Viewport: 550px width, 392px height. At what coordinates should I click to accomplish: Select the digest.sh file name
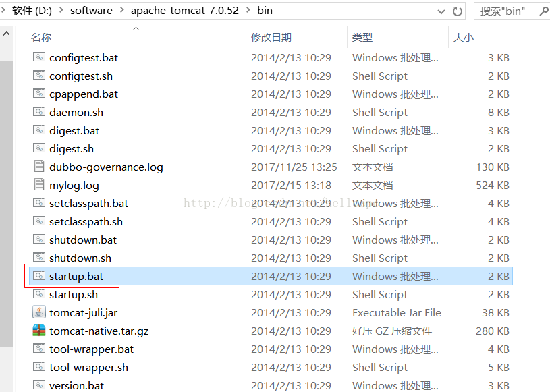(72, 148)
